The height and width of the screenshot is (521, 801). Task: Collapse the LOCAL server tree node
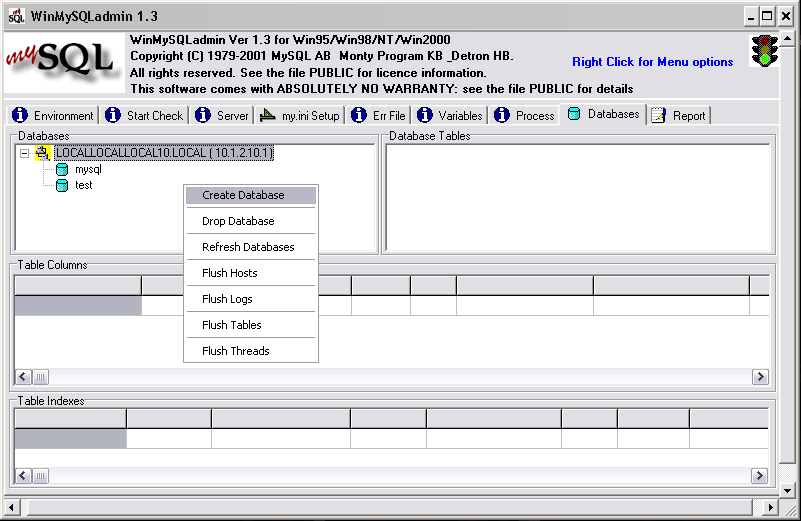pos(24,153)
